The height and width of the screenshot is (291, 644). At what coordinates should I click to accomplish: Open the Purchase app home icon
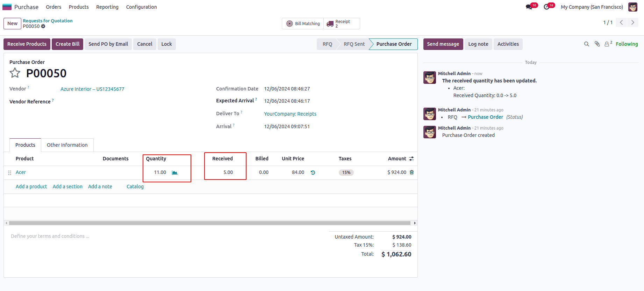(7, 7)
